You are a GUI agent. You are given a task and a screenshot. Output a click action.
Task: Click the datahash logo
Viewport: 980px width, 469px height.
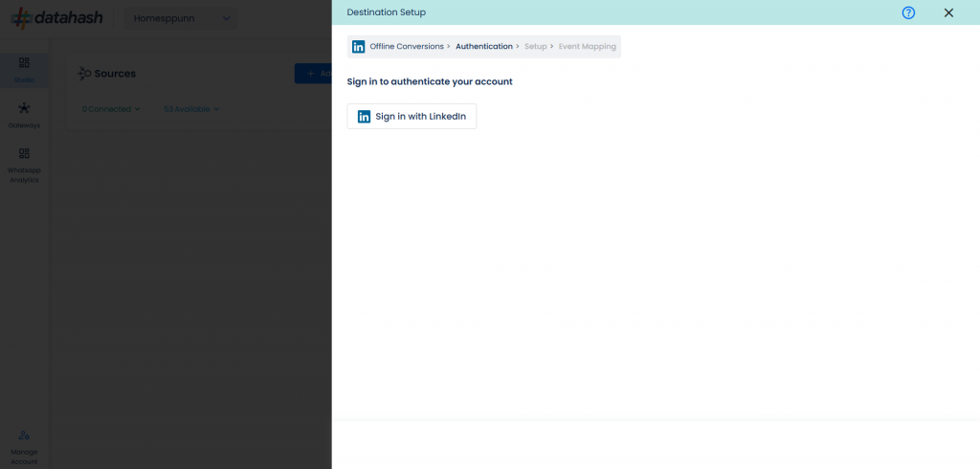(56, 18)
